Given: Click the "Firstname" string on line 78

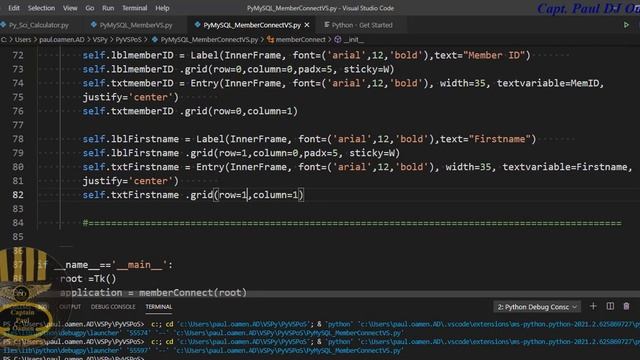Looking at the screenshot, I should (x=500, y=139).
